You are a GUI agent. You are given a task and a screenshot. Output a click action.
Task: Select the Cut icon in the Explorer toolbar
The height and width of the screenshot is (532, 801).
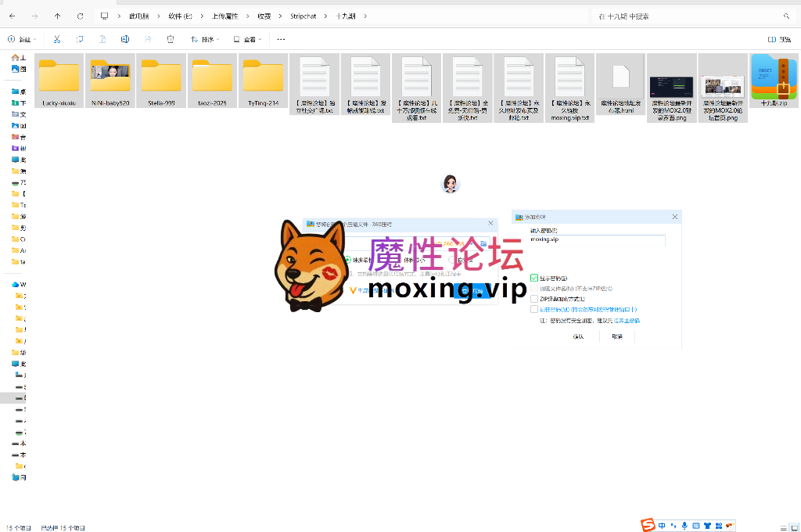click(57, 38)
